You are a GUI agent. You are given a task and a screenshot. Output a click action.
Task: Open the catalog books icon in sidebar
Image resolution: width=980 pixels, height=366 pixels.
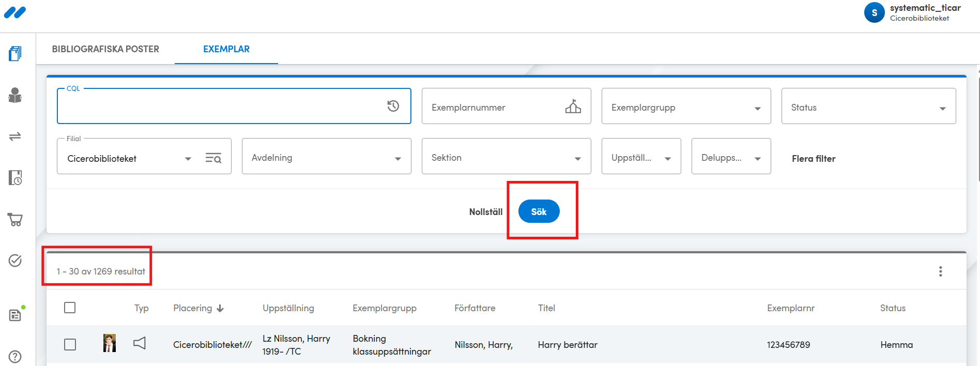pyautogui.click(x=15, y=53)
